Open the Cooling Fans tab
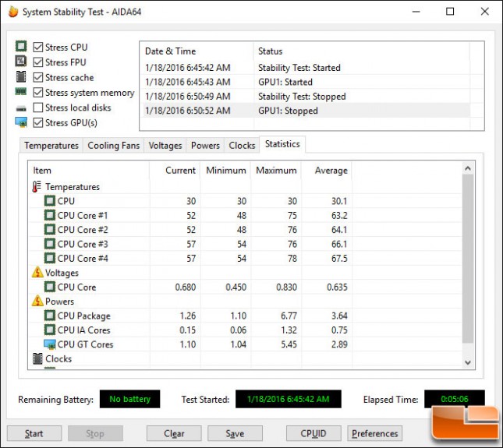The height and width of the screenshot is (448, 503). 114,146
